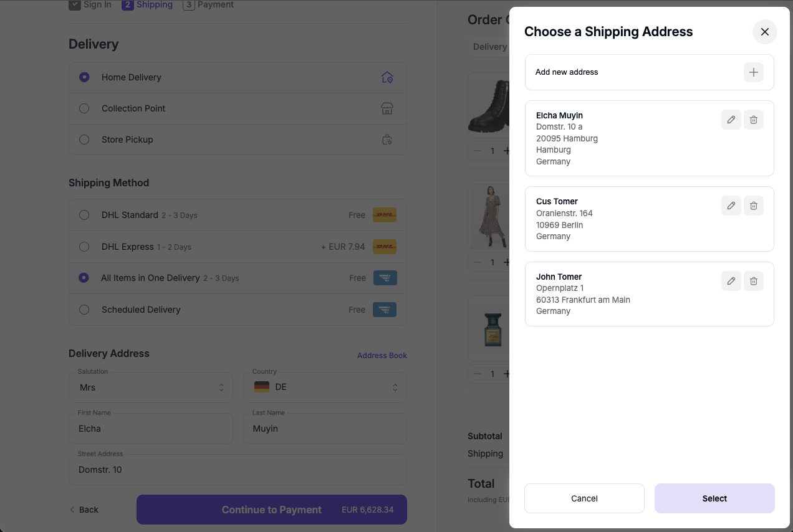Open the Country dropdown showing DE
793x532 pixels.
tap(325, 387)
